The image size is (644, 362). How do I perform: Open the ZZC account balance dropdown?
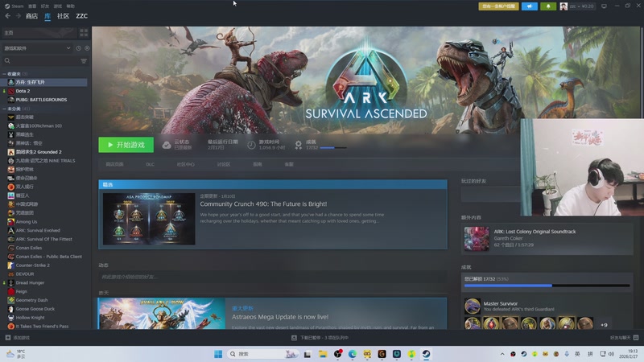582,6
